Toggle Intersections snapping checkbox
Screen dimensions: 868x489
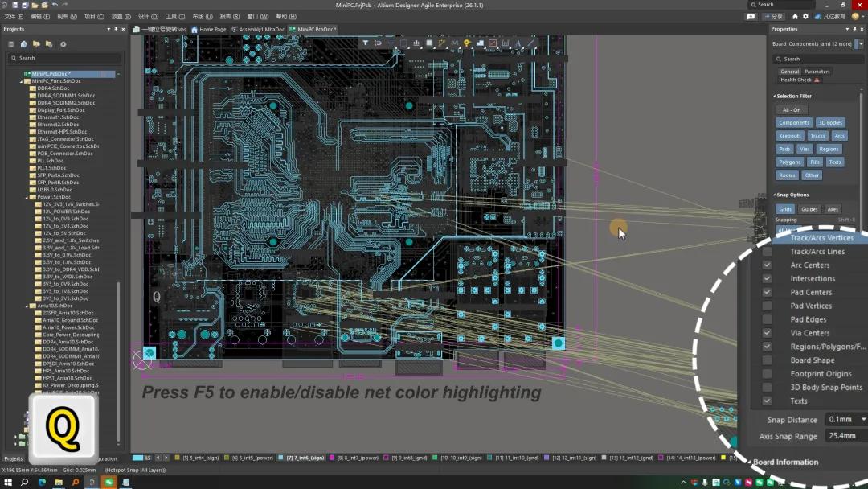[x=767, y=278]
